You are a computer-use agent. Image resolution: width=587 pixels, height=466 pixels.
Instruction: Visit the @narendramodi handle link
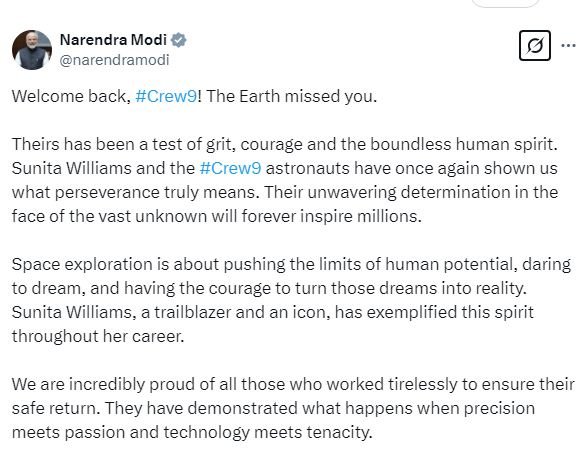114,60
